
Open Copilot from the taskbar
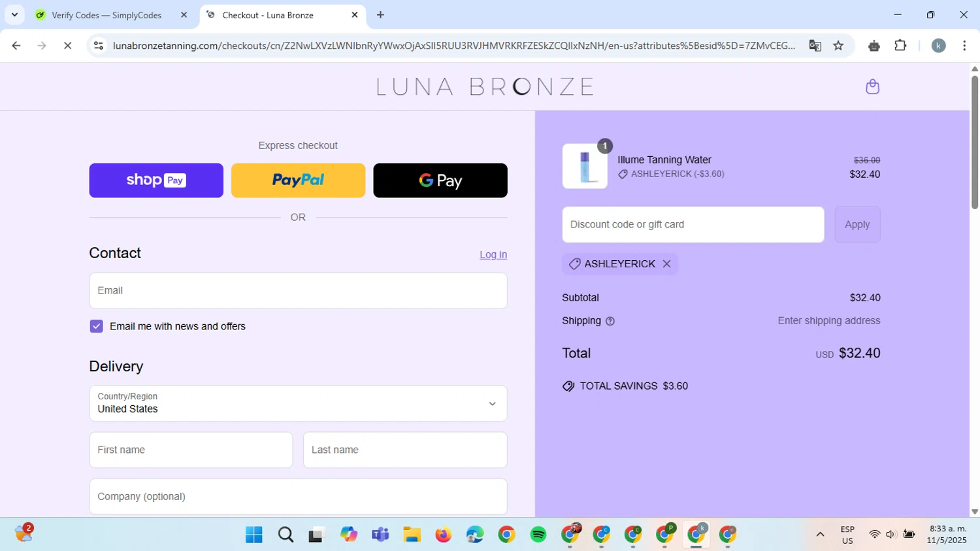(348, 535)
